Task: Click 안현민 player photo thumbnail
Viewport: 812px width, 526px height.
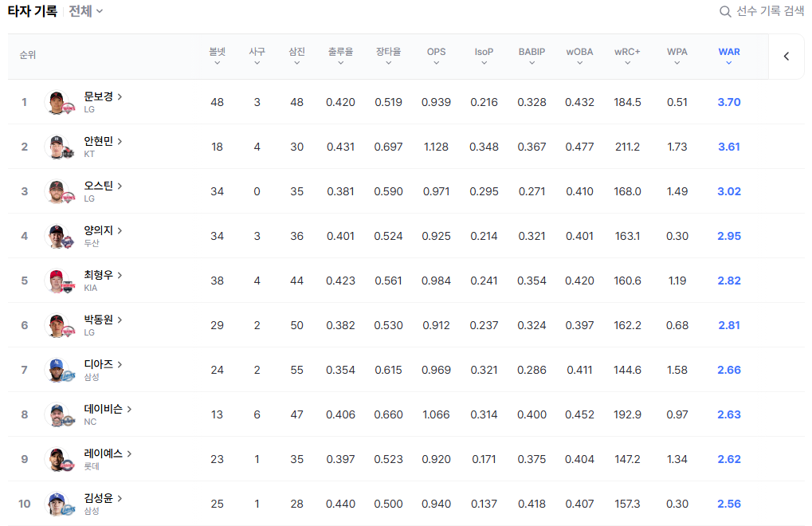Action: point(56,147)
